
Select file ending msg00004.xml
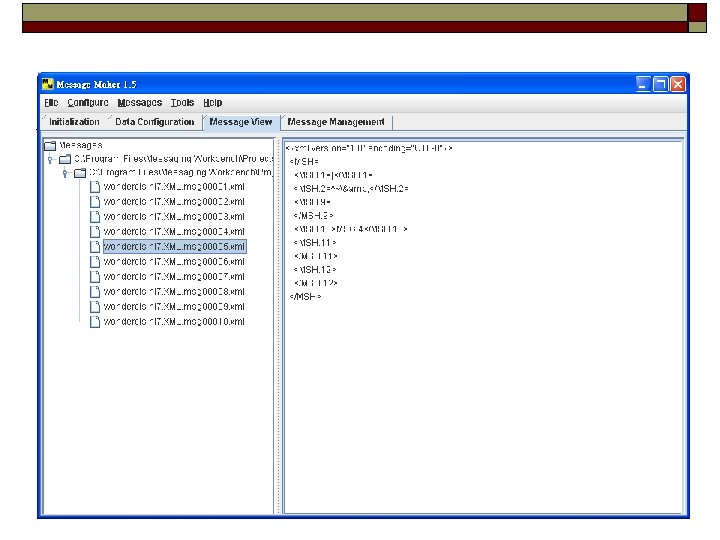pyautogui.click(x=174, y=231)
